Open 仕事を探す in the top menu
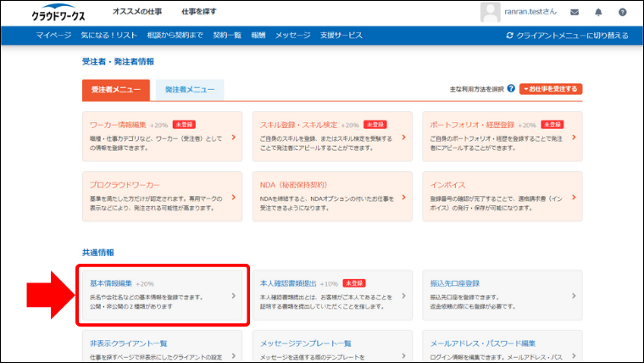644x363 pixels. (x=198, y=13)
